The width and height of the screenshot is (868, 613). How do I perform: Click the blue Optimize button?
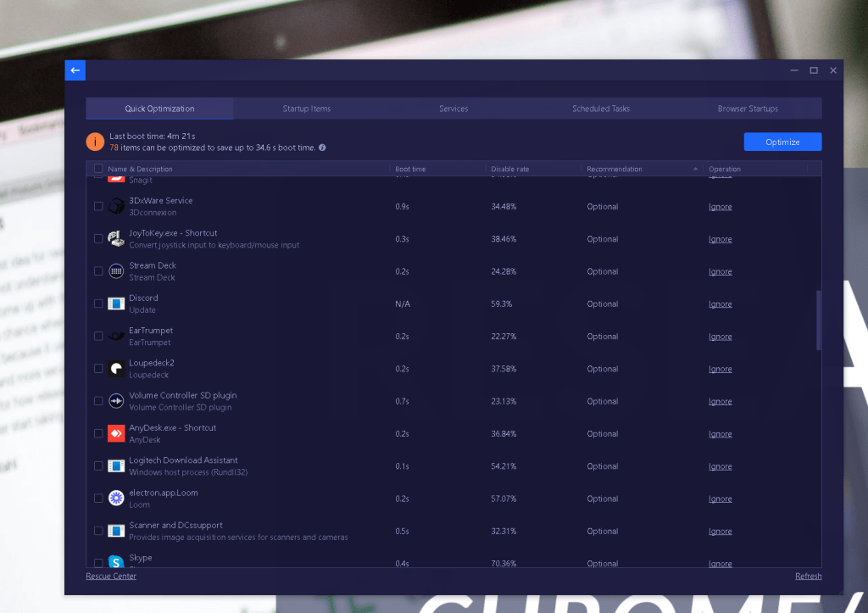click(x=782, y=142)
